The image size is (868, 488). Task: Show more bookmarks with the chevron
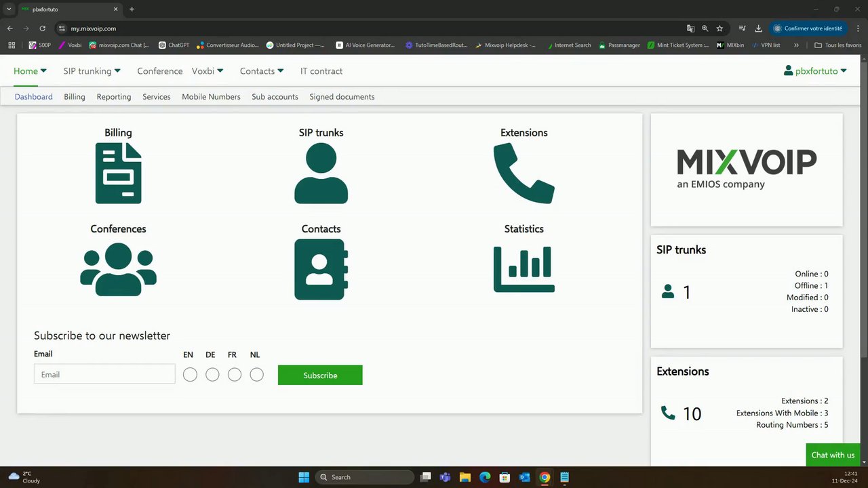(x=796, y=45)
